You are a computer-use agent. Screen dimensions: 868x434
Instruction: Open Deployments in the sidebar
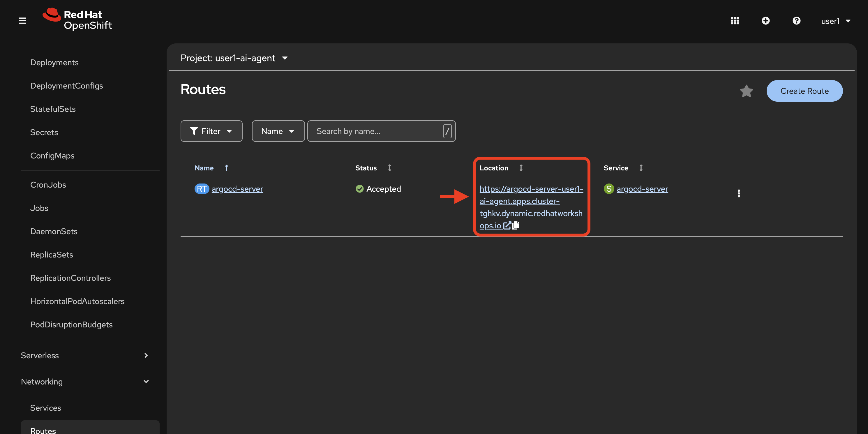coord(54,62)
